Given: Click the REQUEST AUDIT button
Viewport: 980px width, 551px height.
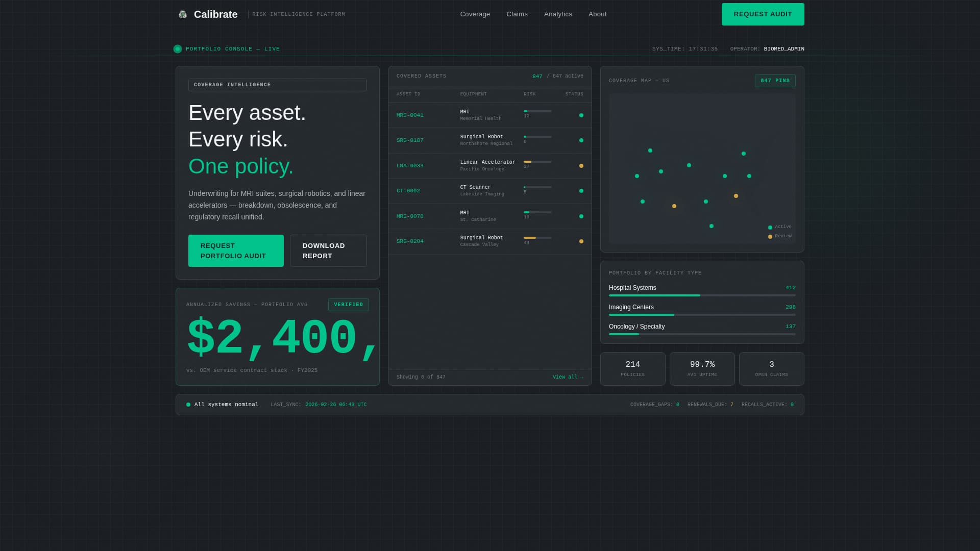Looking at the screenshot, I should [x=763, y=14].
